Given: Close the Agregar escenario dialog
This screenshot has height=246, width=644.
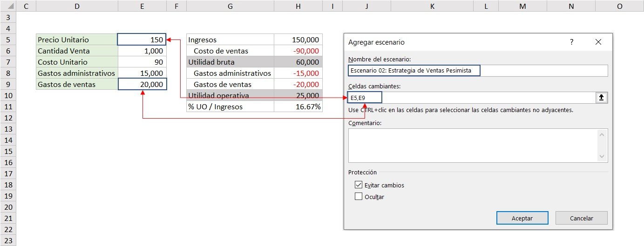Looking at the screenshot, I should coord(598,42).
